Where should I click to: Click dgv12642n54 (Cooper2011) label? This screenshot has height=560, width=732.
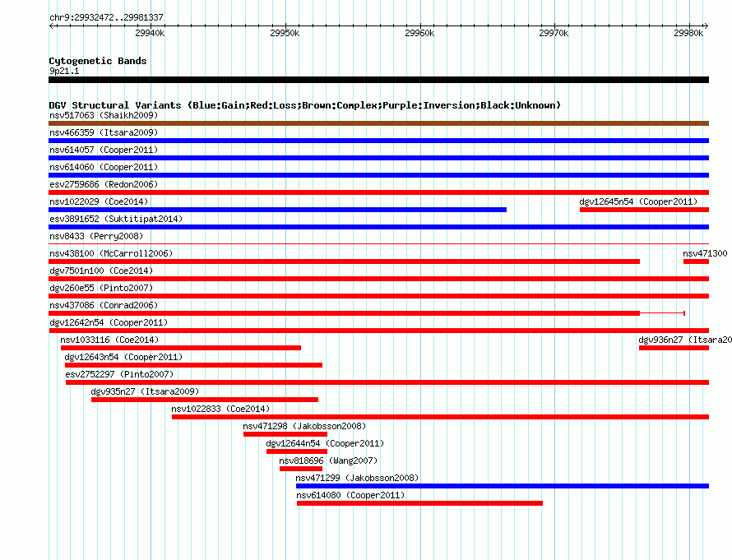point(109,322)
